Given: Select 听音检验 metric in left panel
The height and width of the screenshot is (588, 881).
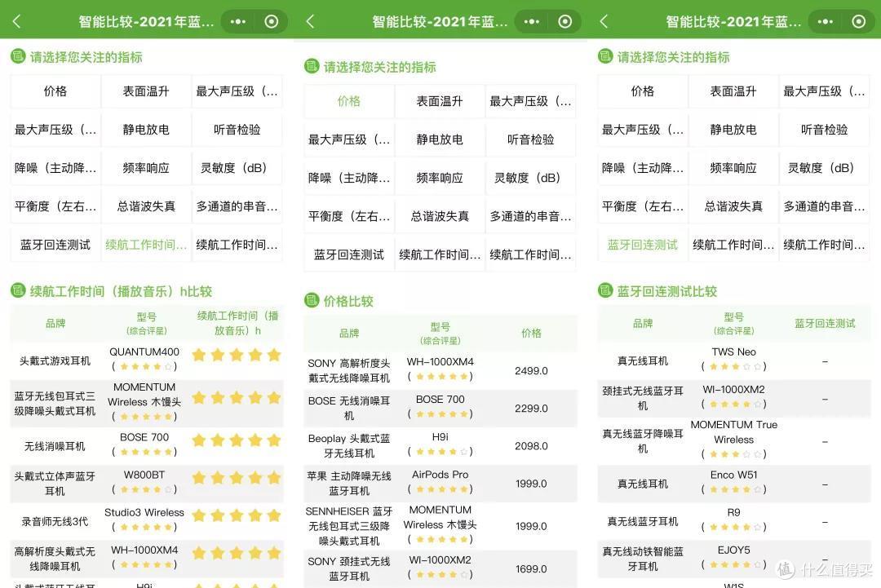Looking at the screenshot, I should [x=237, y=130].
